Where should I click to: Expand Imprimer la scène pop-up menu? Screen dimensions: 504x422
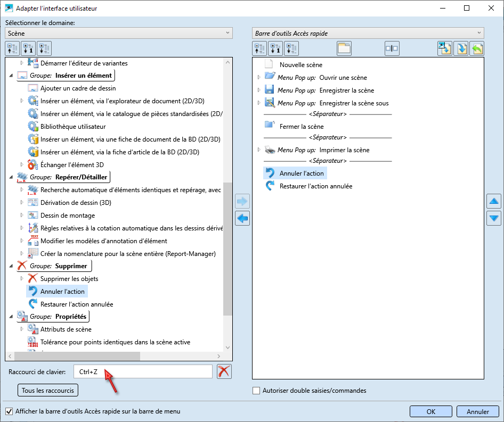(259, 150)
